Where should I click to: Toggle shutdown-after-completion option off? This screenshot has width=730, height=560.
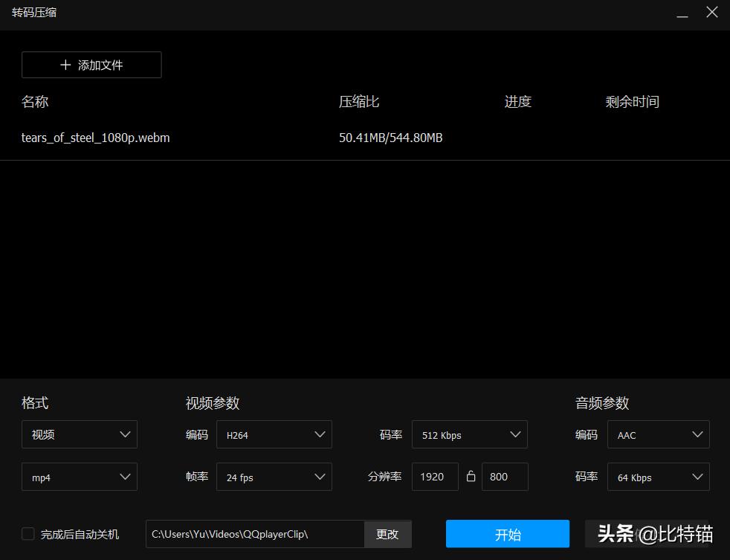click(x=28, y=533)
